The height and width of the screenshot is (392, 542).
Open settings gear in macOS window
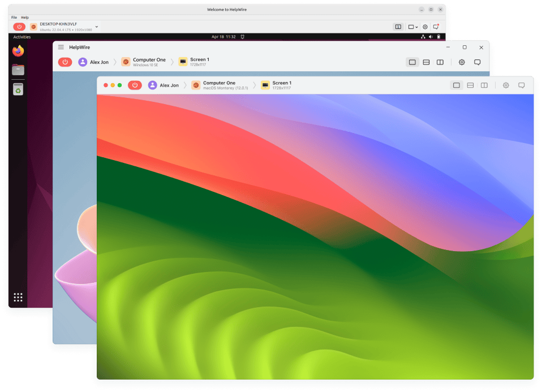click(x=506, y=85)
